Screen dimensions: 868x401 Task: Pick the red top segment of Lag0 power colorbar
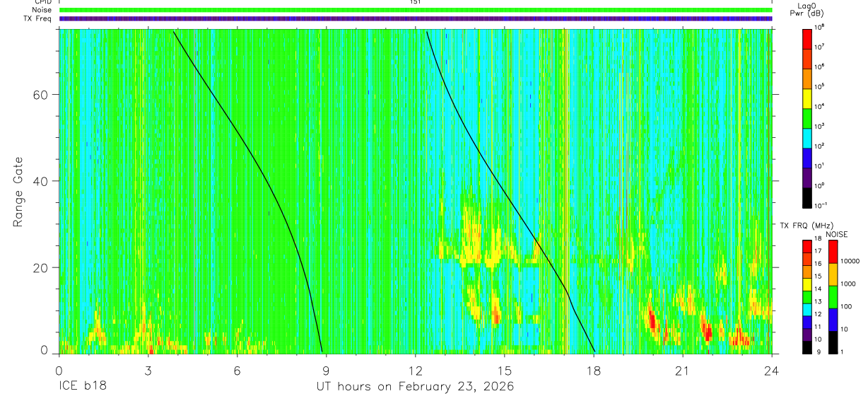tap(808, 38)
